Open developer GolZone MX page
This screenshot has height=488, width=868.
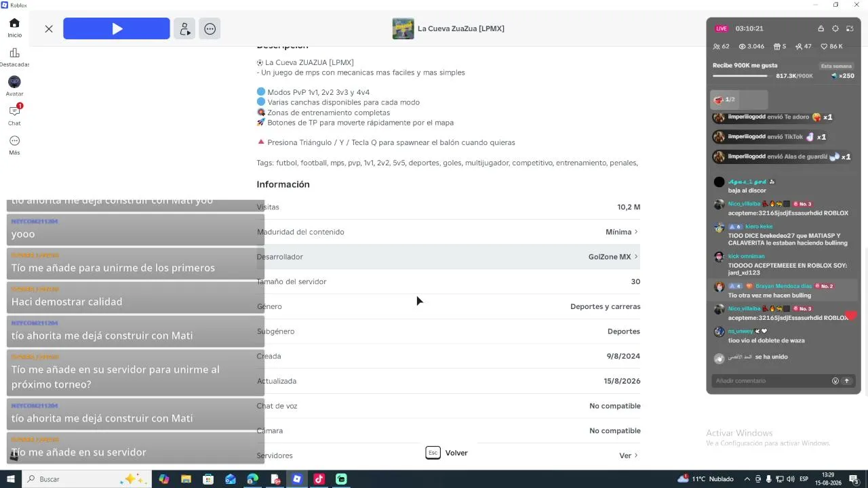point(610,257)
